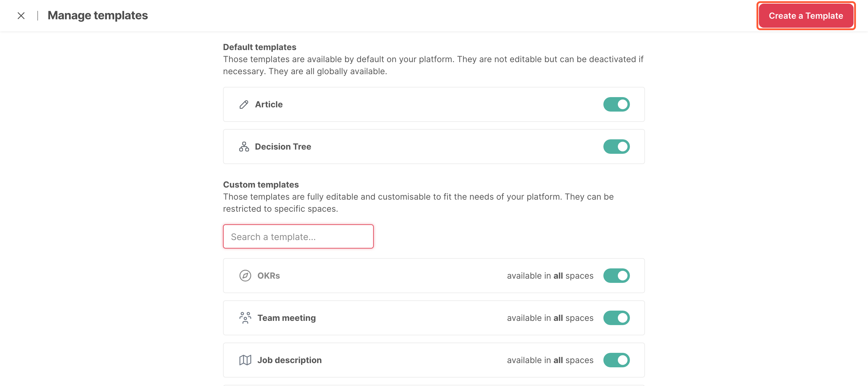
Task: Click the Decision Tree hierarchy icon
Action: pos(244,147)
